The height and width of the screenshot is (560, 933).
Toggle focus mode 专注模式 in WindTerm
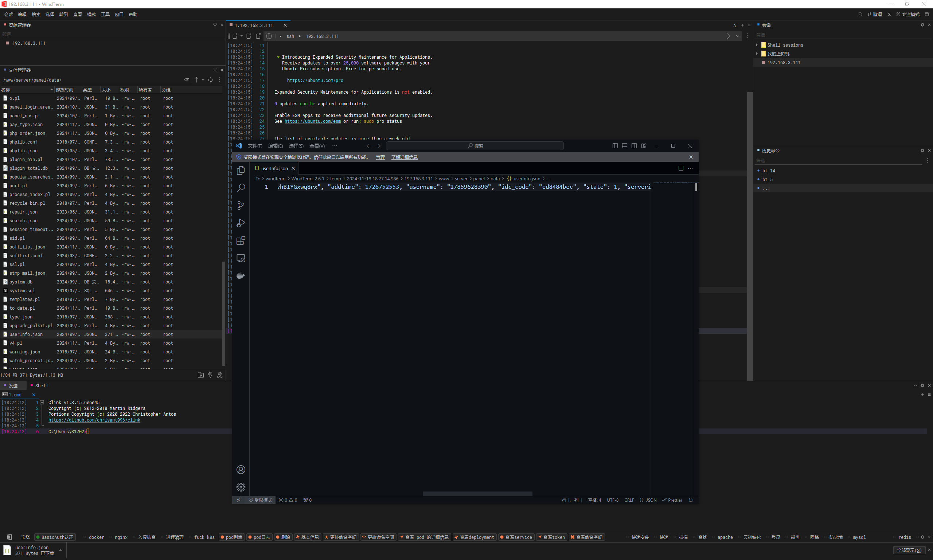click(908, 14)
